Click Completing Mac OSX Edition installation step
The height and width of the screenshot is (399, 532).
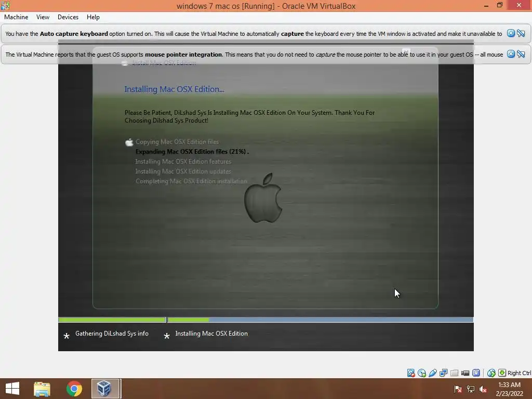point(191,181)
